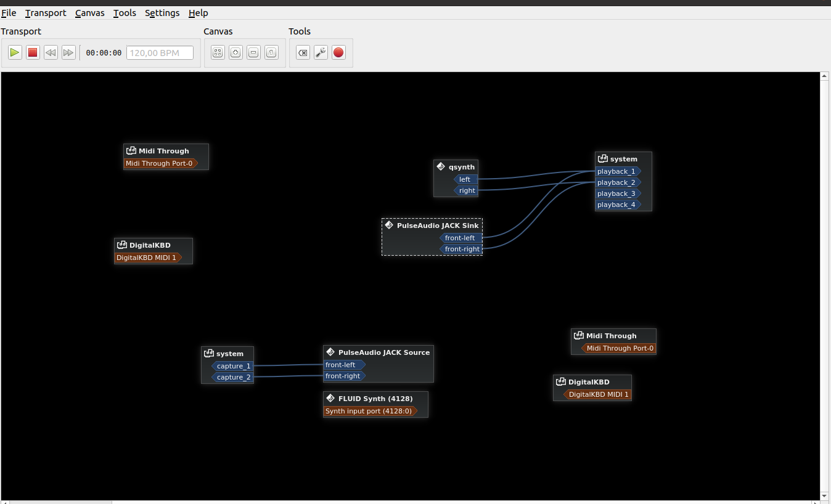Click the vertical scrollbar down arrow
The image size is (831, 504).
[x=824, y=495]
